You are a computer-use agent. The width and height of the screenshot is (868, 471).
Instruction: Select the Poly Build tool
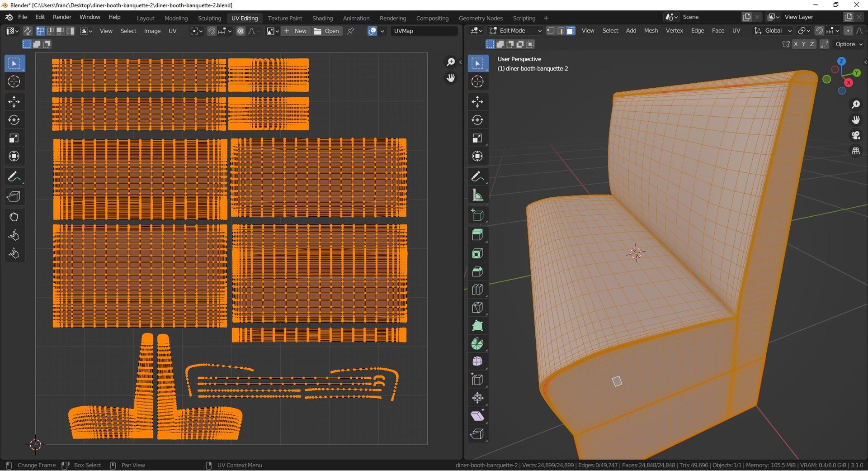click(x=477, y=326)
